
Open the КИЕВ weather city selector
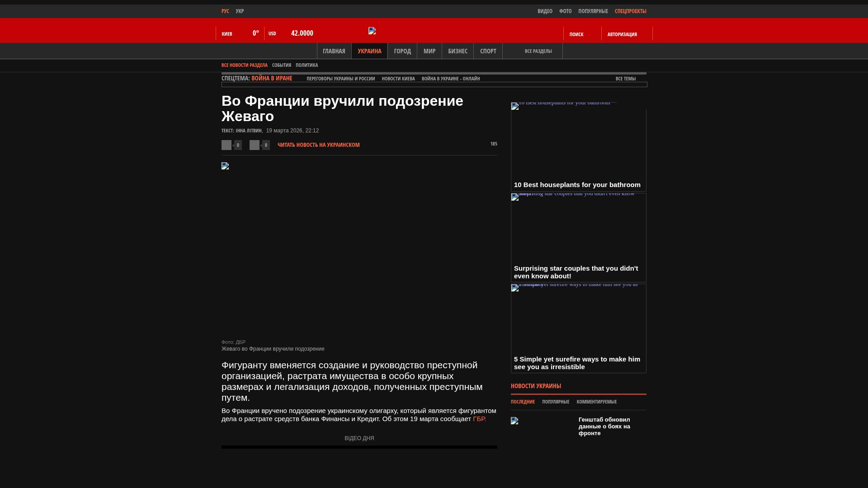227,34
